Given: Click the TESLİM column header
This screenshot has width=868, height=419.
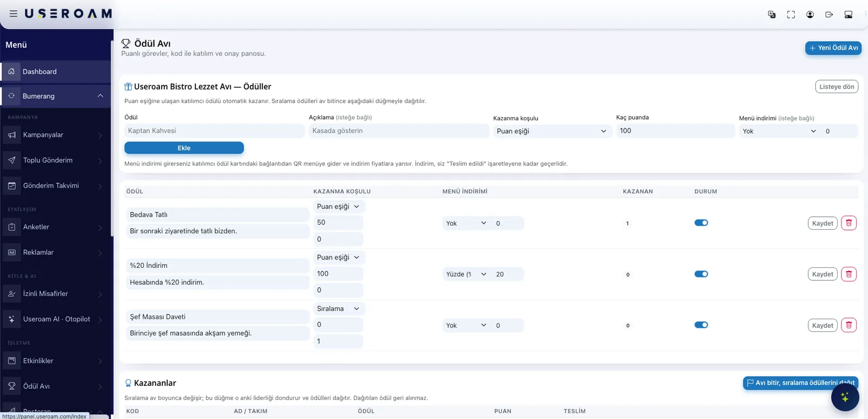Looking at the screenshot, I should [x=575, y=411].
